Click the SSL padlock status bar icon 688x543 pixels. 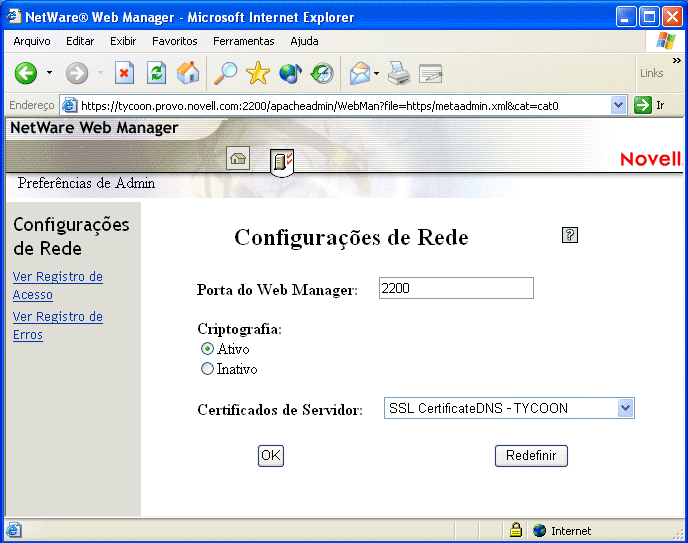point(516,530)
